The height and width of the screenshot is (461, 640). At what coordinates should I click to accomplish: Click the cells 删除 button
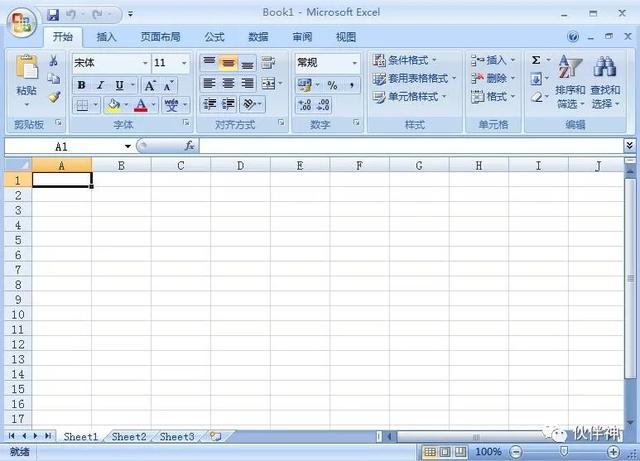coord(492,78)
